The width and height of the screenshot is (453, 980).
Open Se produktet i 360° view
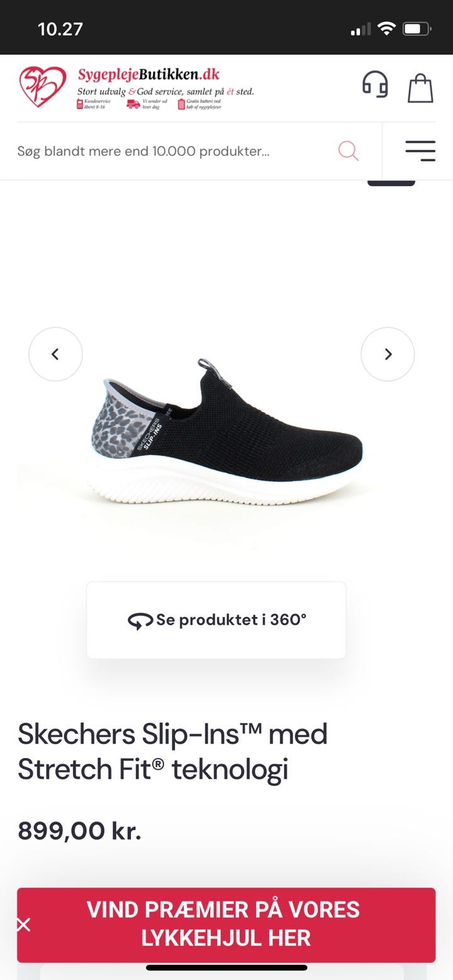216,620
